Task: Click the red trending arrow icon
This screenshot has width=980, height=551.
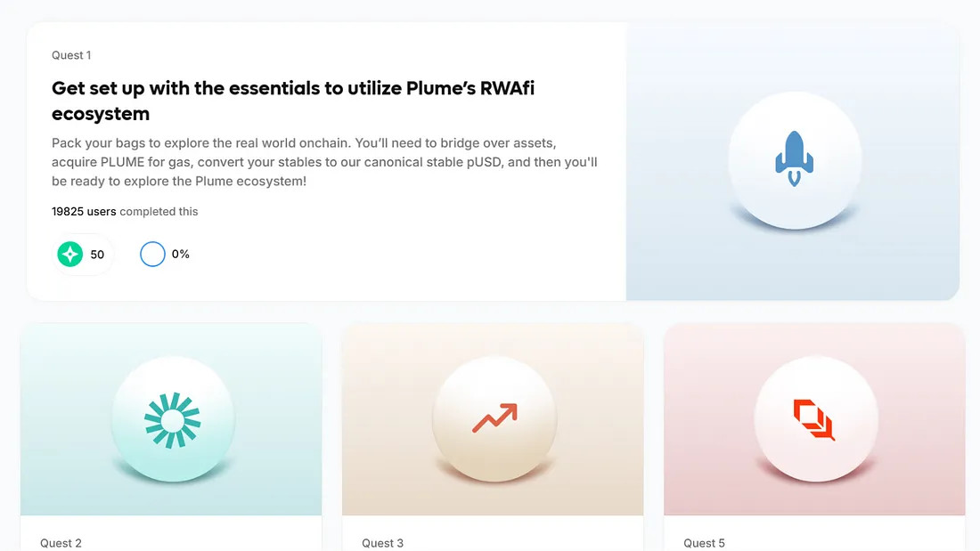Action: tap(494, 418)
